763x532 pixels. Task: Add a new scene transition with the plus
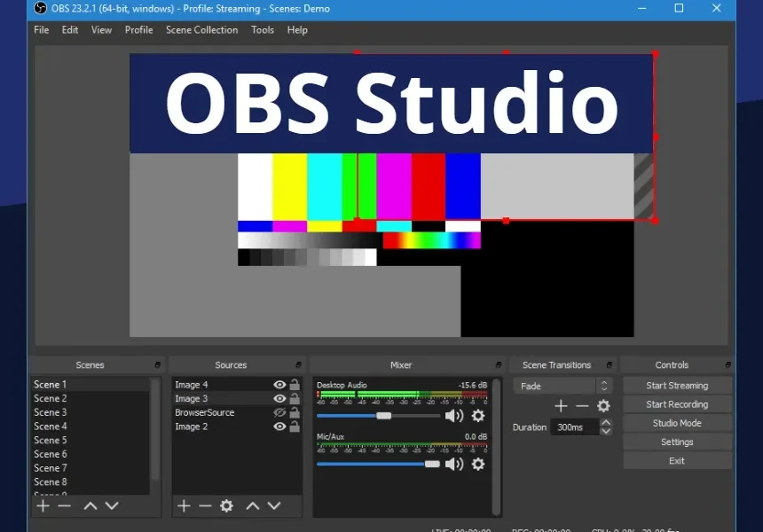[560, 406]
